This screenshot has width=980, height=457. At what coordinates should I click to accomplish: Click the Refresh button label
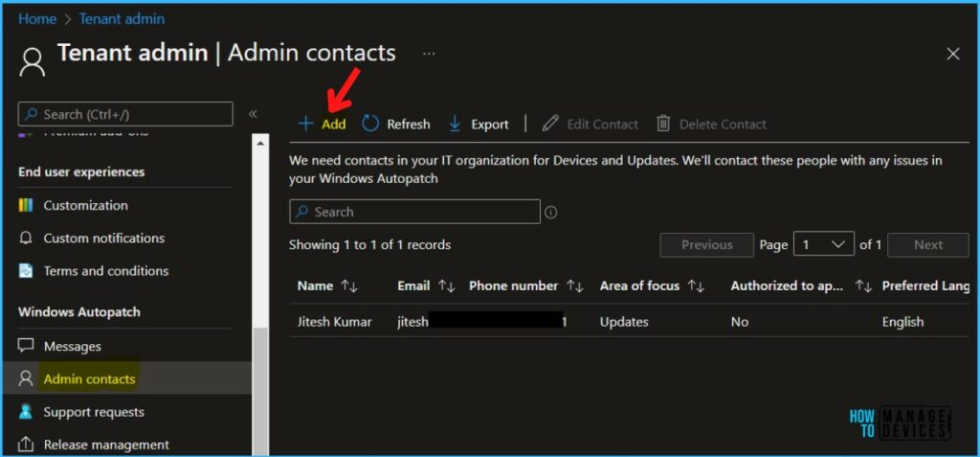(x=408, y=124)
